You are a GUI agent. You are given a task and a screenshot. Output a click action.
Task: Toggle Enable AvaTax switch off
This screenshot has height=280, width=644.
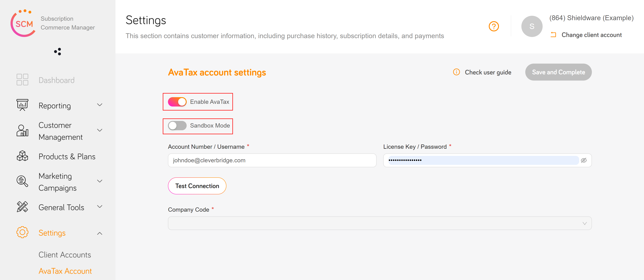tap(177, 101)
